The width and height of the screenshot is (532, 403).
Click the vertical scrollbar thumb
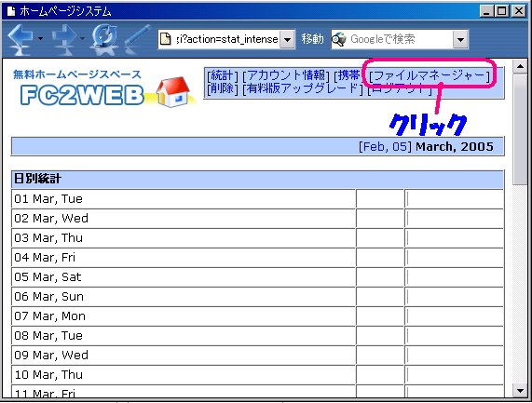pyautogui.click(x=520, y=128)
